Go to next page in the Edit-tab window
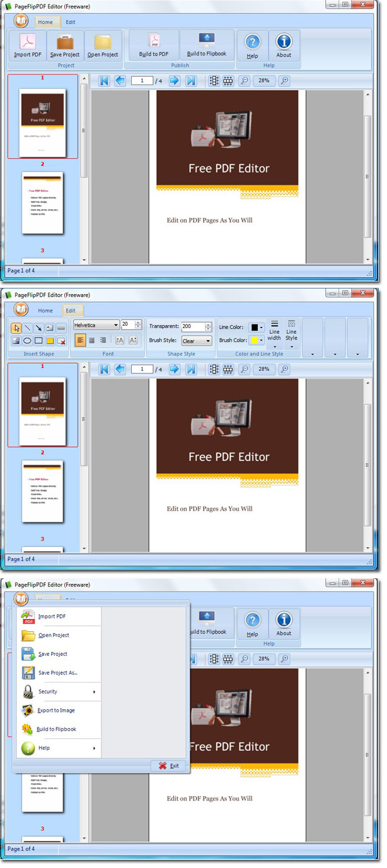This screenshot has height=868, width=387. coord(175,369)
